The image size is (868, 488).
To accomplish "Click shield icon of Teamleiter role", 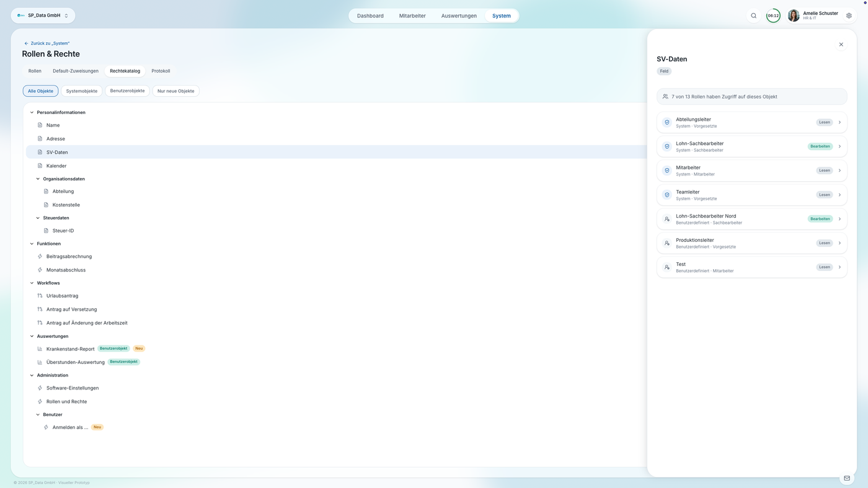I will pyautogui.click(x=667, y=195).
